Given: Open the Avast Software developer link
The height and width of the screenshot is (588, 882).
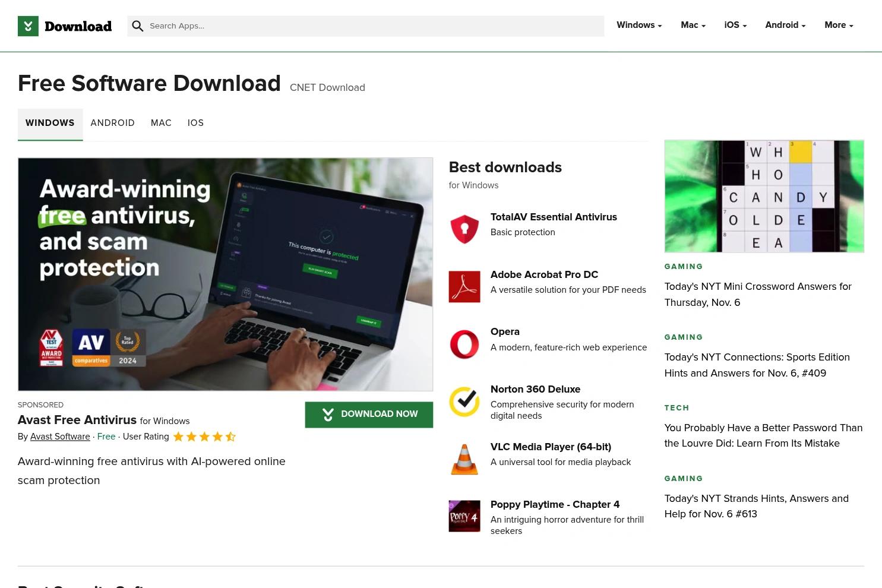Looking at the screenshot, I should tap(60, 437).
